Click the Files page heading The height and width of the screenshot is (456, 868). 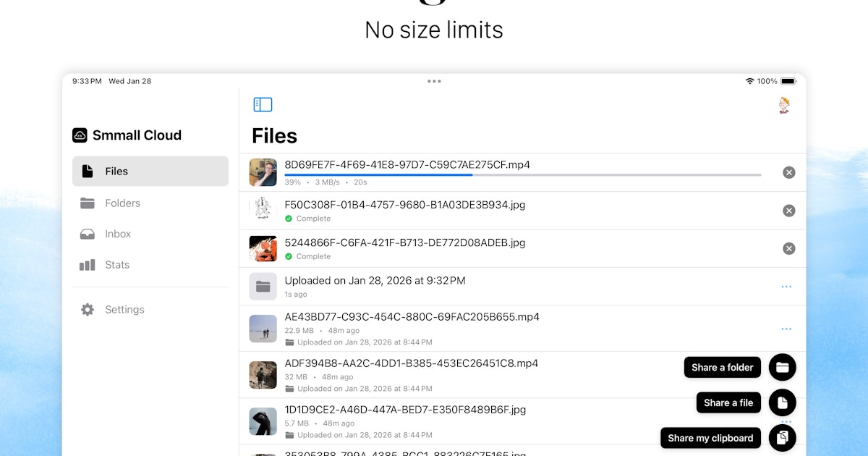(274, 135)
